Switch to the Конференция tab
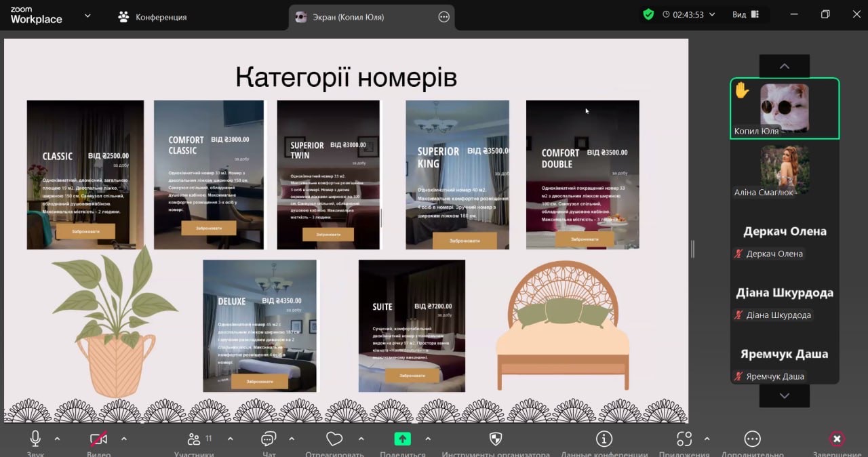 pyautogui.click(x=152, y=17)
